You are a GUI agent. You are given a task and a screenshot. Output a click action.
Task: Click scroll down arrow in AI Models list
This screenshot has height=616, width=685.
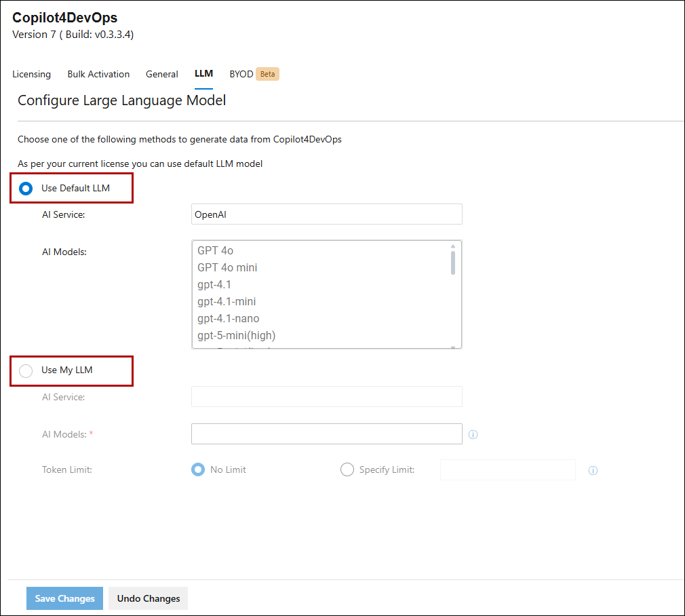pos(453,346)
